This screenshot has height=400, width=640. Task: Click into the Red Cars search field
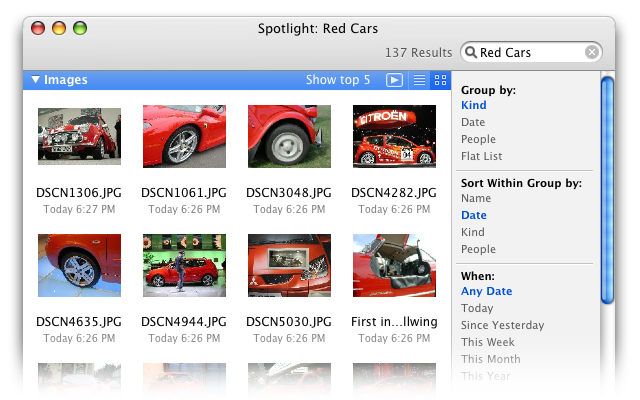click(x=530, y=52)
